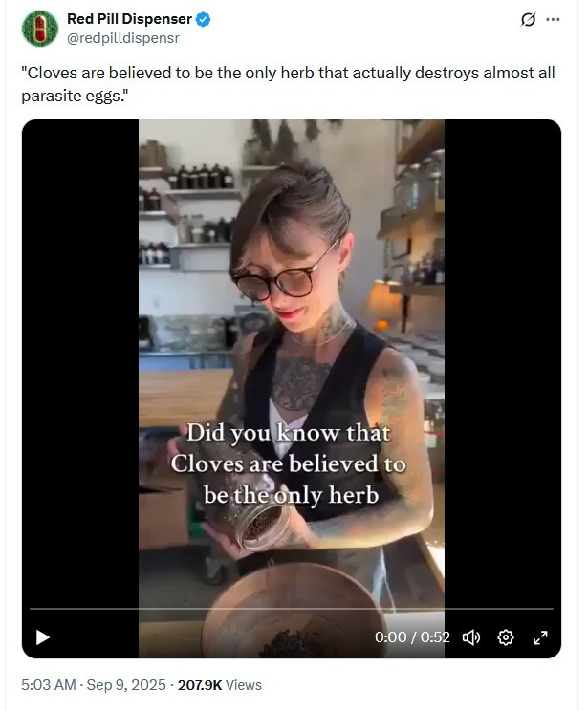Click the video caption overlay text

coord(289,463)
